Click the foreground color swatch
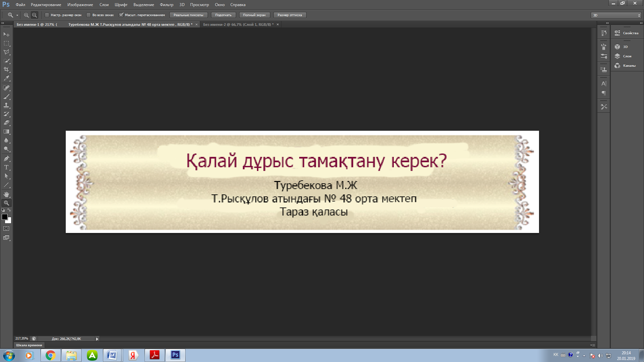This screenshot has height=362, width=644. [x=4, y=217]
